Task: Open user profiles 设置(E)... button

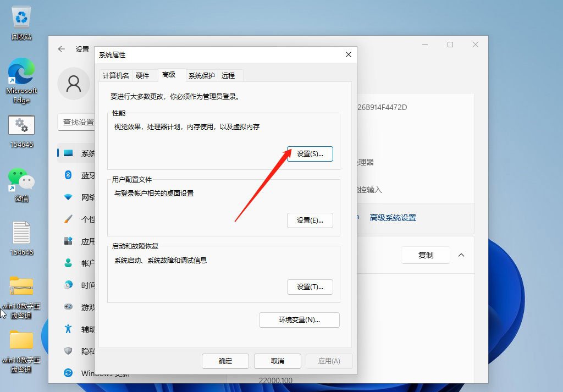Action: tap(310, 220)
